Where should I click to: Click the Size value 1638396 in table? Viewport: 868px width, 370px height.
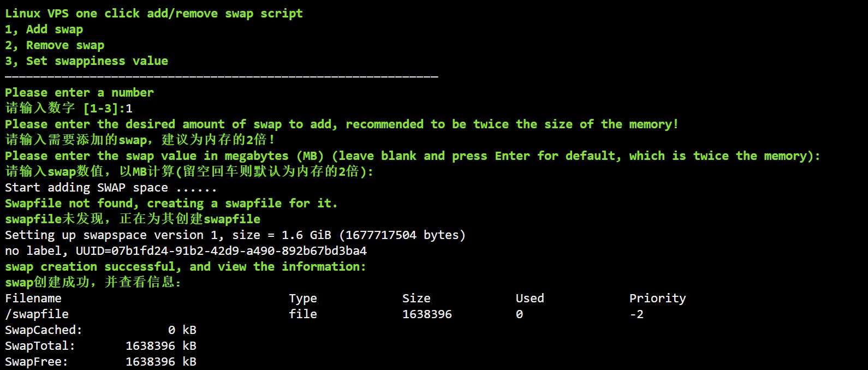[x=427, y=314]
